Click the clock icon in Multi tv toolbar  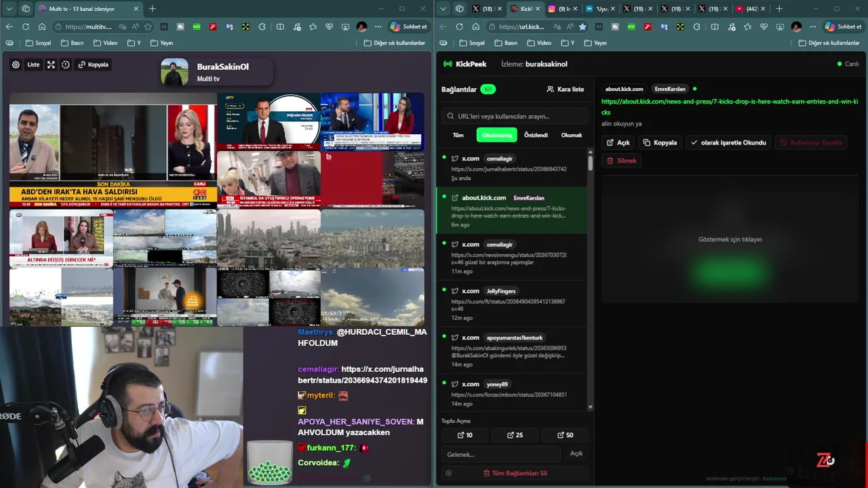click(x=66, y=65)
